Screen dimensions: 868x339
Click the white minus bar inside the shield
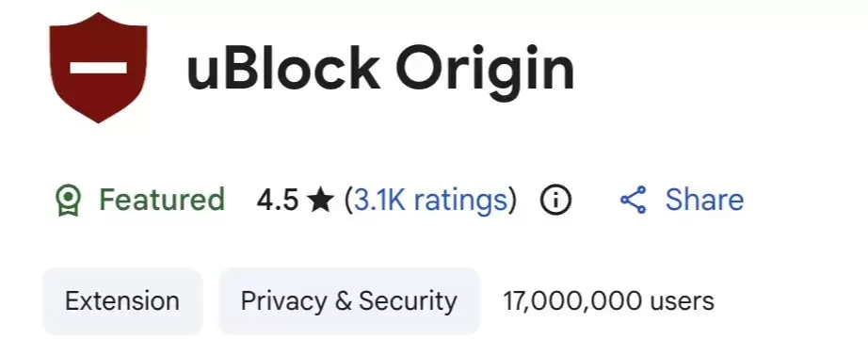pos(99,68)
